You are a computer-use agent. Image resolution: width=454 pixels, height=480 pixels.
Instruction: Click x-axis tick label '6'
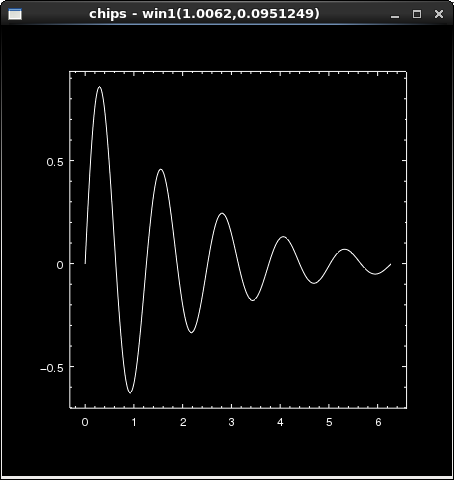pyautogui.click(x=378, y=422)
